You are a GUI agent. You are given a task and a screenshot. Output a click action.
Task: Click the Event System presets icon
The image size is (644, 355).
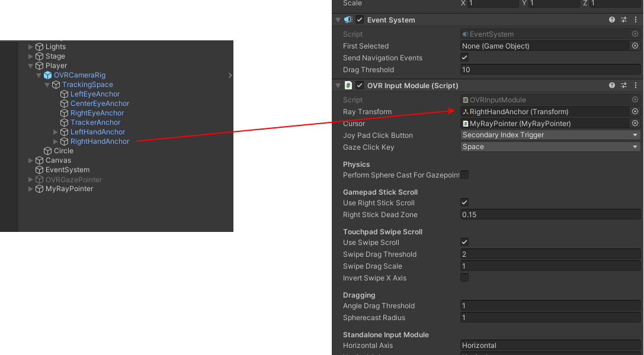point(624,20)
